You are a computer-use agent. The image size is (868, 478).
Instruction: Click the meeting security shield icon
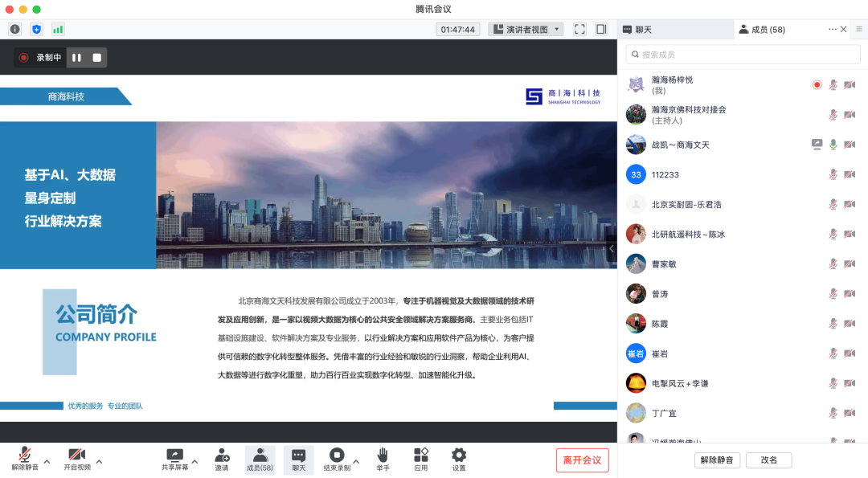(x=36, y=29)
